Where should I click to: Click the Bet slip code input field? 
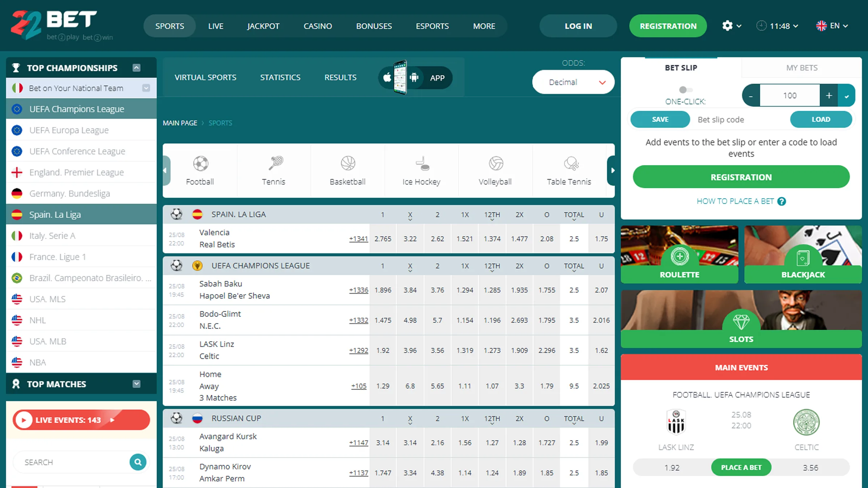point(740,119)
